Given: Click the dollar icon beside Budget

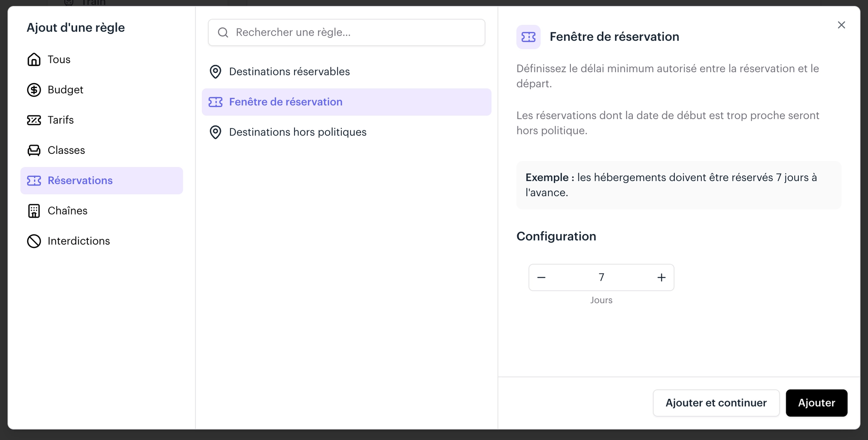Looking at the screenshot, I should [x=34, y=90].
